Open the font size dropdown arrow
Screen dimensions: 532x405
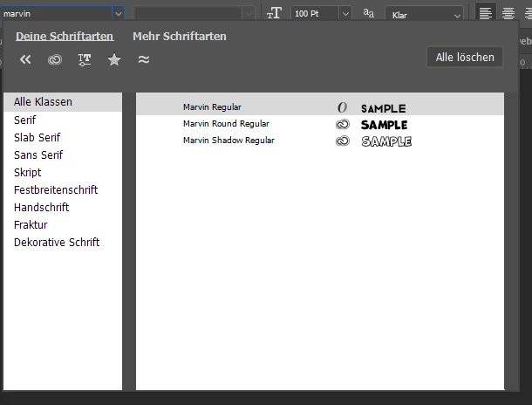pyautogui.click(x=345, y=14)
